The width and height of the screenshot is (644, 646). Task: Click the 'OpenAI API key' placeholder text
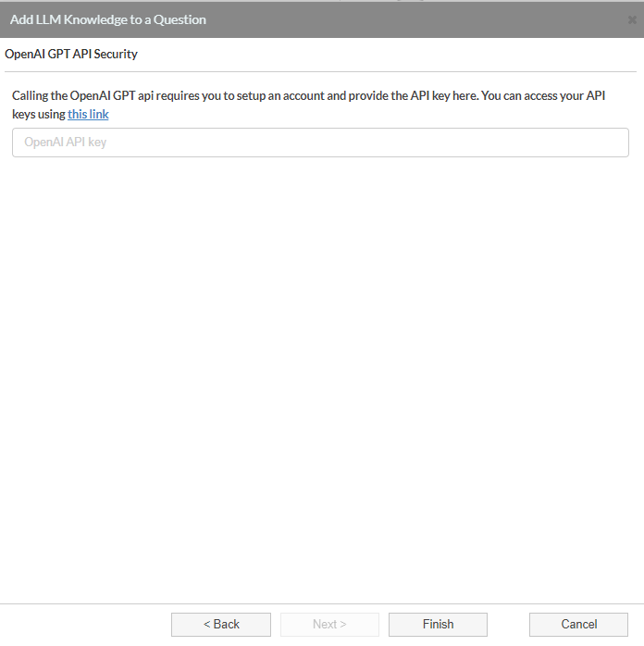pos(65,143)
